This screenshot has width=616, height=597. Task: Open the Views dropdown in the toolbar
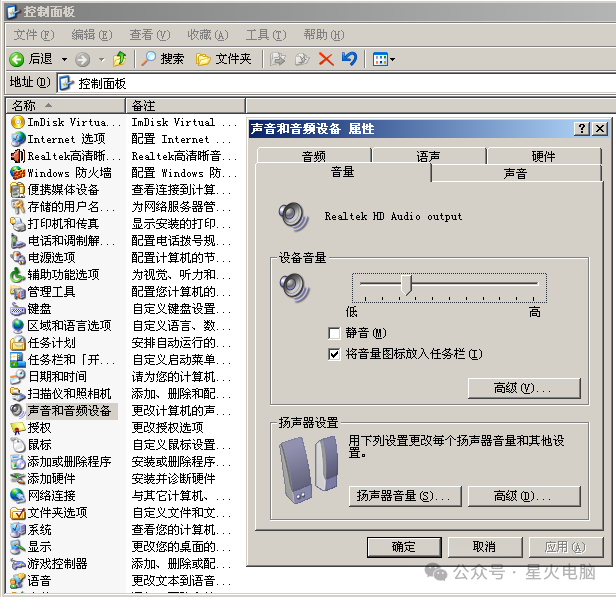tap(384, 59)
